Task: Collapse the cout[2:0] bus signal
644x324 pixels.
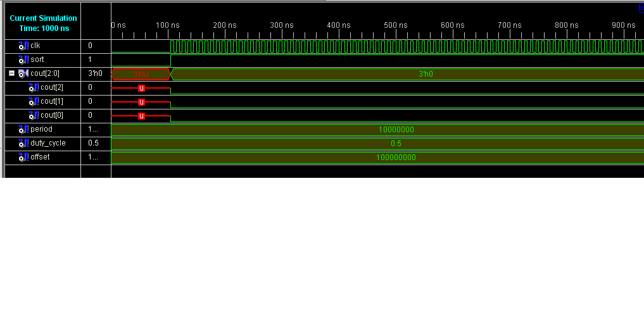Action: tap(12, 73)
